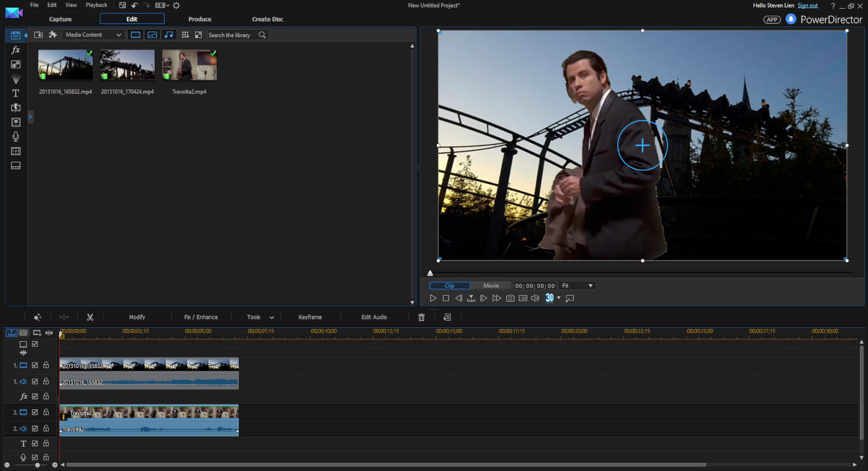Delete selected clip with trash icon
Viewport: 868px width, 471px height.
[422, 317]
